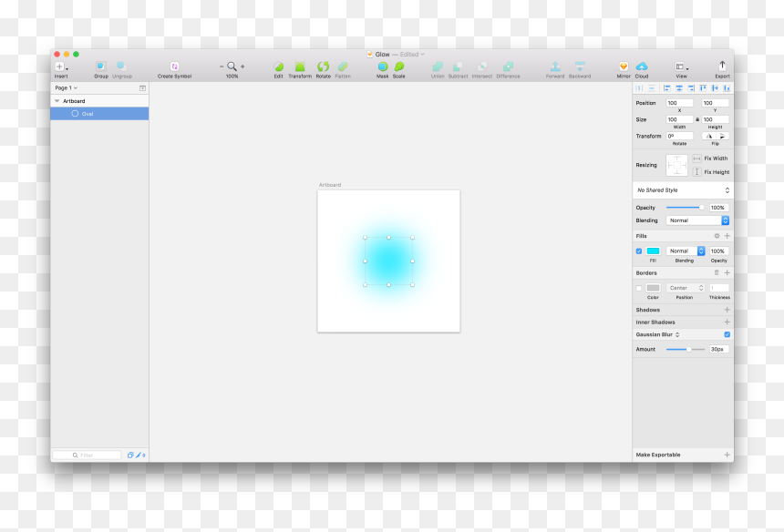
Task: Open the layer Blending mode dropdown
Action: [697, 220]
